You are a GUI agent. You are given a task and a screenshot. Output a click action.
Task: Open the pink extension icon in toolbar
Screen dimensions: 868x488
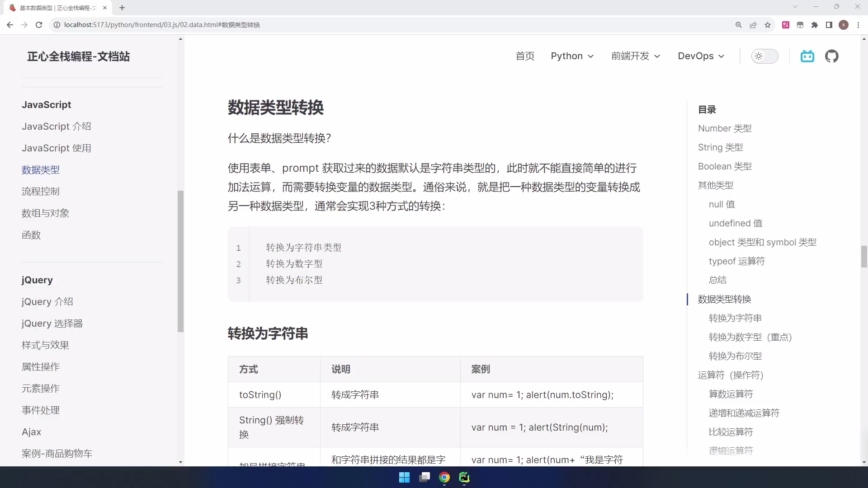point(786,25)
